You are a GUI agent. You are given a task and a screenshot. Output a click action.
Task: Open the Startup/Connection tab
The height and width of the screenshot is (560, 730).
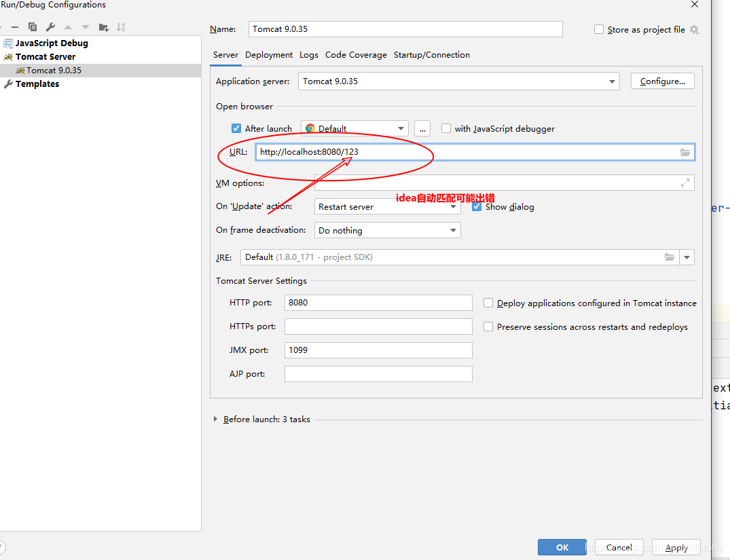coord(432,55)
